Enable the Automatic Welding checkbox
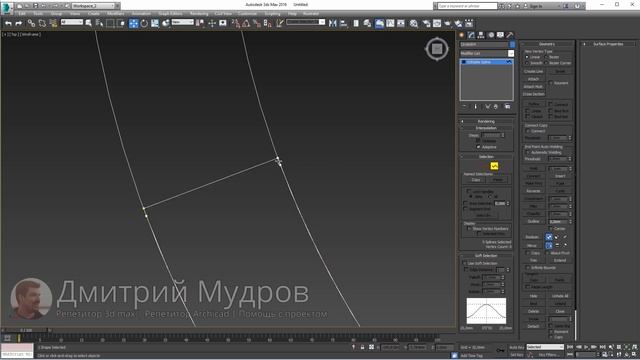This screenshot has height=360, width=640. (528, 152)
